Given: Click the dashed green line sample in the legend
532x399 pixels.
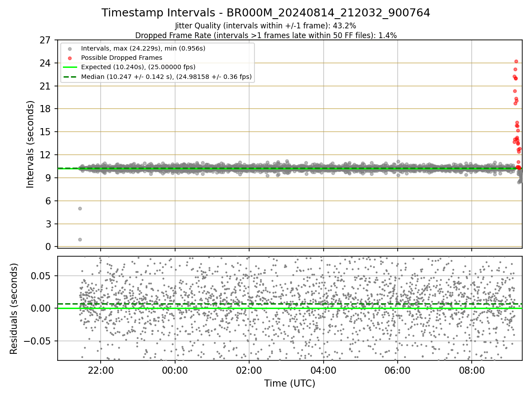Looking at the screenshot, I should pos(70,77).
